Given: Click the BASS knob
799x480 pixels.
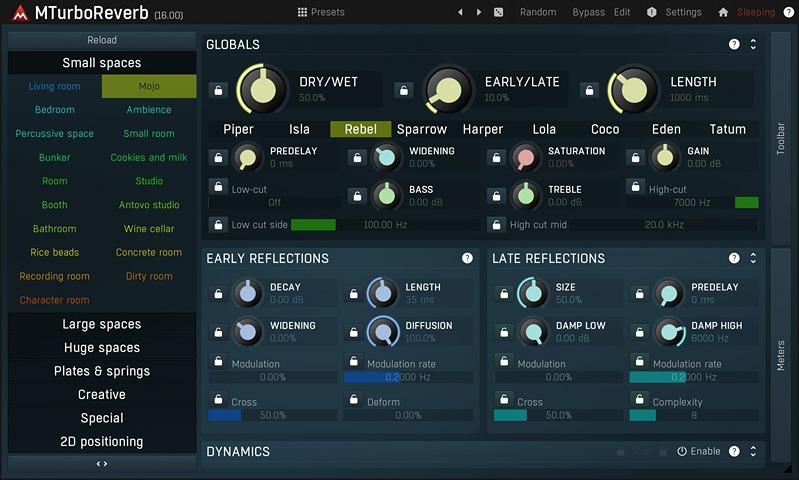Looking at the screenshot, I should 386,195.
